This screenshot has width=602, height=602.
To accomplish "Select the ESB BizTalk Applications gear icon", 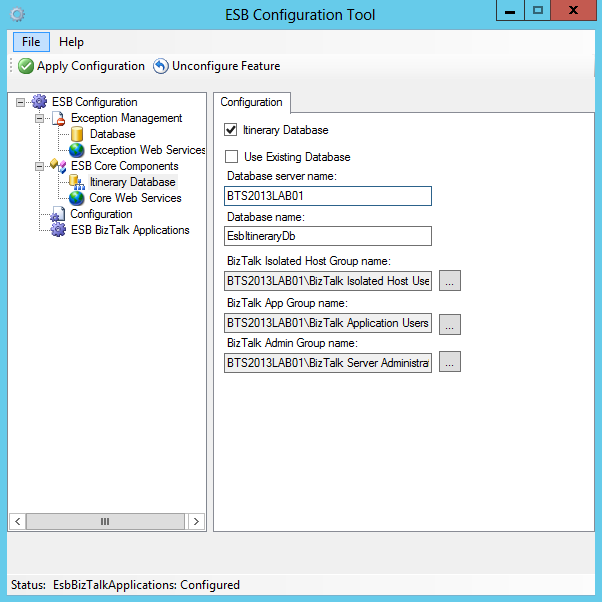I will point(59,230).
